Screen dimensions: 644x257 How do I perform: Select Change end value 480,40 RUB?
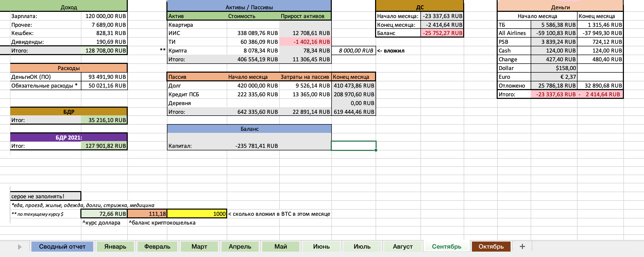[x=600, y=59]
